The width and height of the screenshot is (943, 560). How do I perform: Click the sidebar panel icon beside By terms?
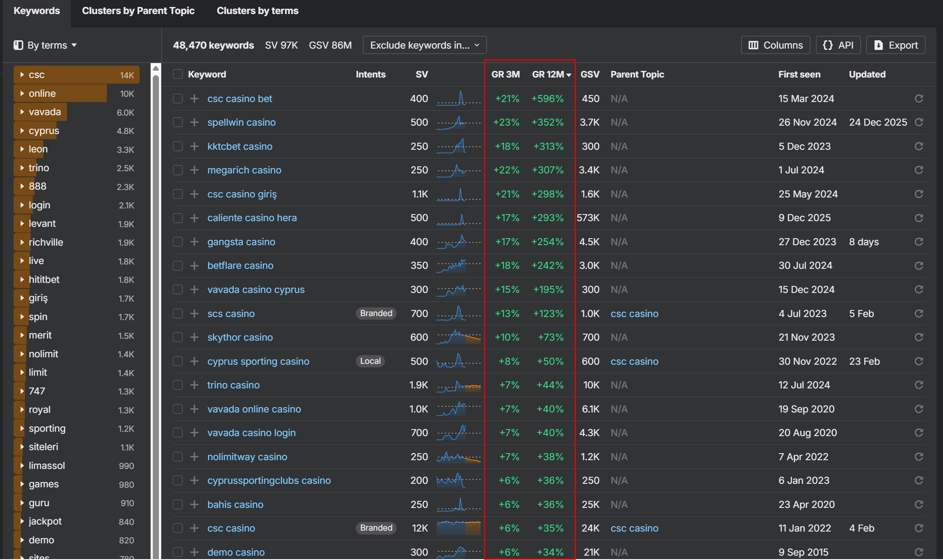[x=18, y=45]
